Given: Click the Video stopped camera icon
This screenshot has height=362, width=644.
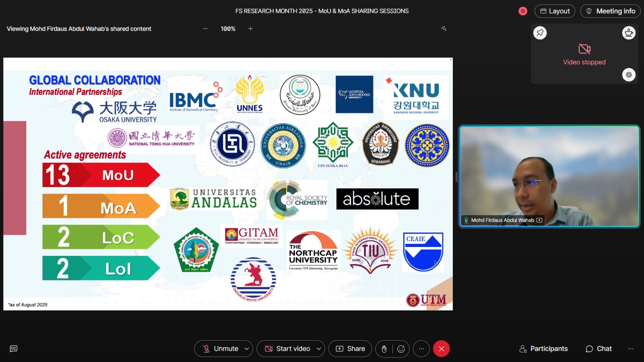Looking at the screenshot, I should [584, 49].
